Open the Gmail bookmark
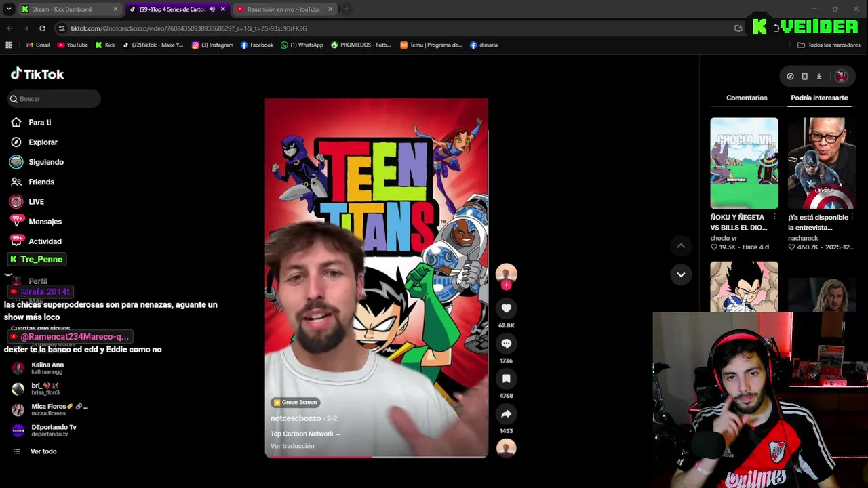The image size is (868, 488). [38, 45]
